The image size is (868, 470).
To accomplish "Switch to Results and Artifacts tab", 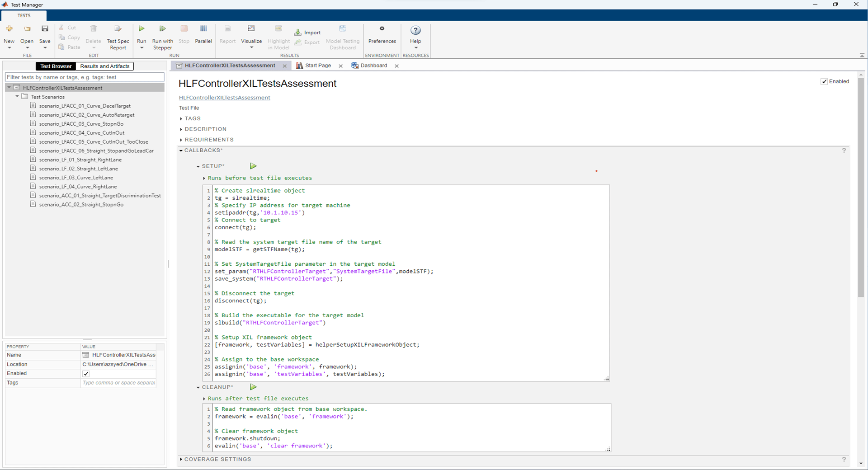I will (x=104, y=66).
